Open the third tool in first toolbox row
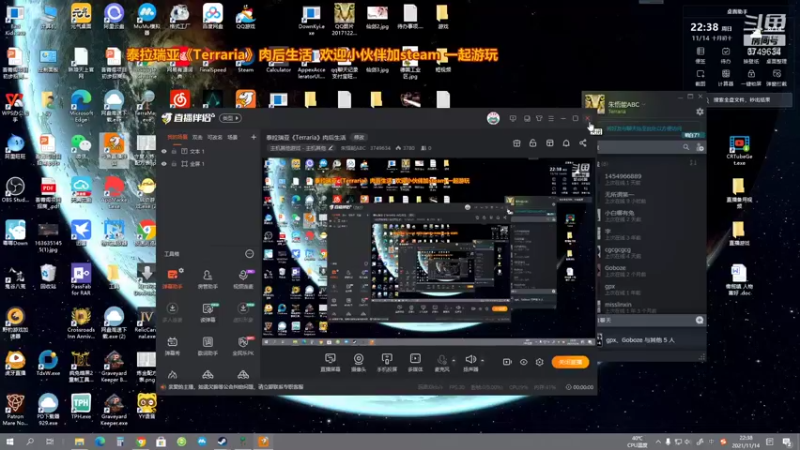This screenshot has height=450, width=800. pos(243,279)
